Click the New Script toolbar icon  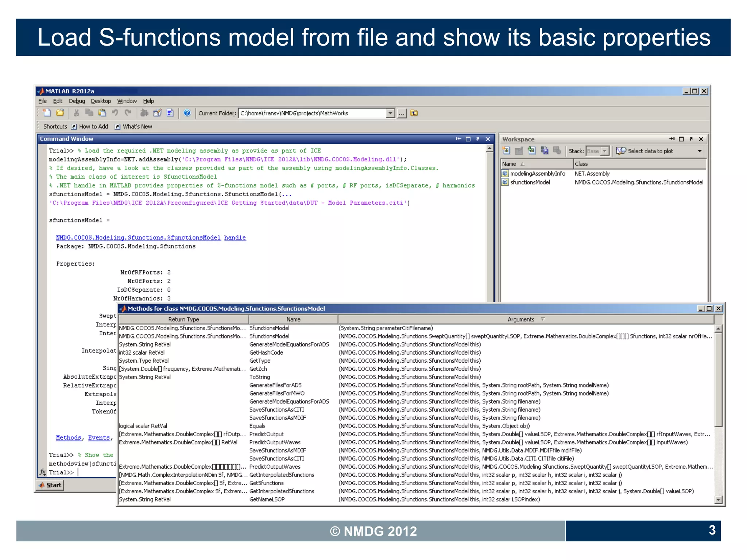47,113
